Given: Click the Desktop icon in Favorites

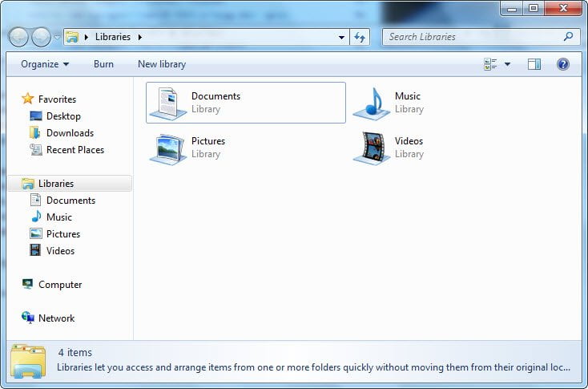Looking at the screenshot, I should click(x=36, y=116).
